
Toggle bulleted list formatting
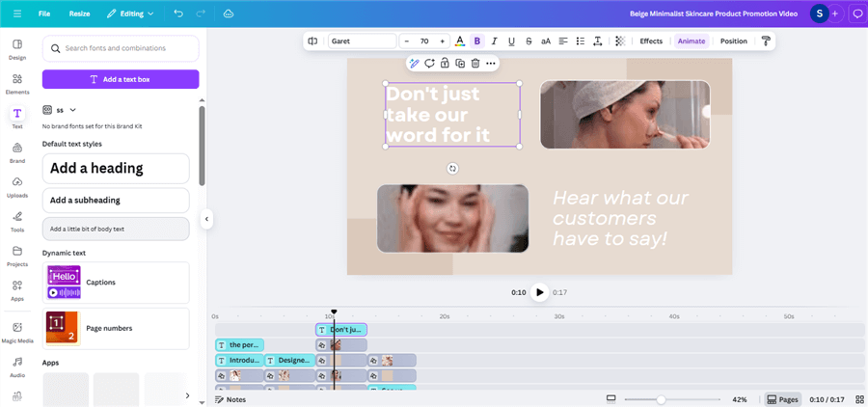click(x=581, y=41)
